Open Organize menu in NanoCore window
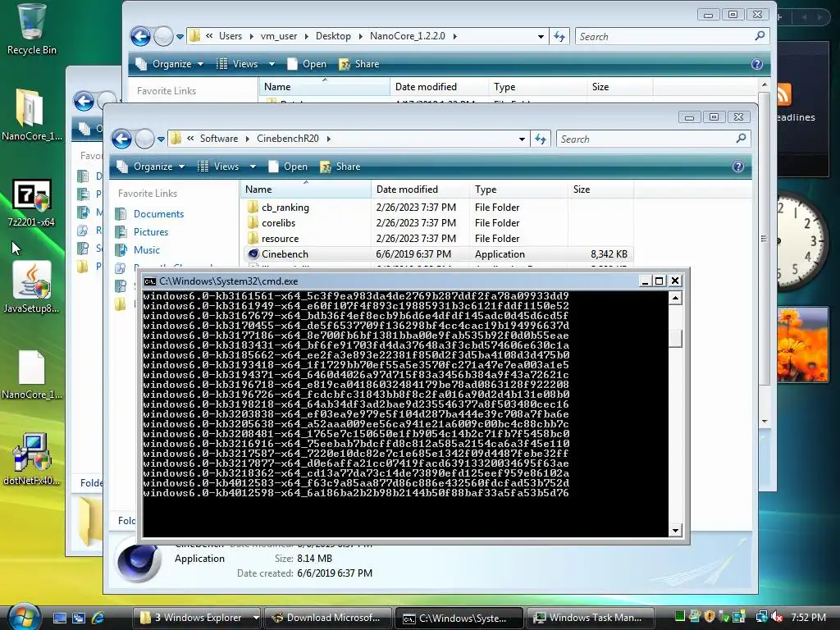Viewport: 840px width, 630px height. [x=170, y=64]
